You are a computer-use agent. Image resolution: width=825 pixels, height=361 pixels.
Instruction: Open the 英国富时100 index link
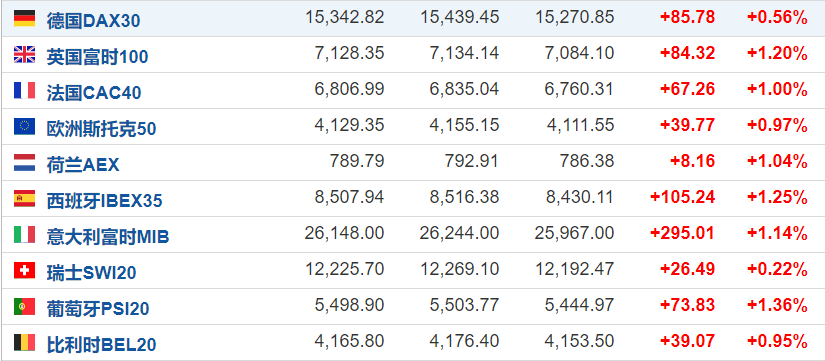(x=97, y=56)
